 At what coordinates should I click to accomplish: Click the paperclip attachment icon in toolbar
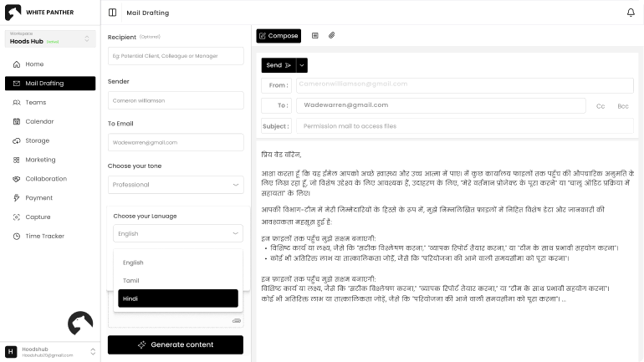(331, 36)
